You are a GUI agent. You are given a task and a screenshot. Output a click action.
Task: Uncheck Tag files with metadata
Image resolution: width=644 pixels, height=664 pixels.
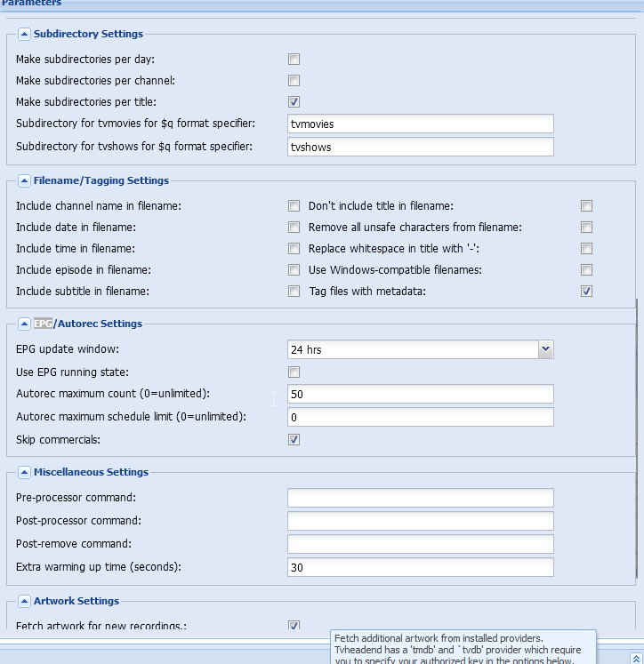(x=586, y=291)
